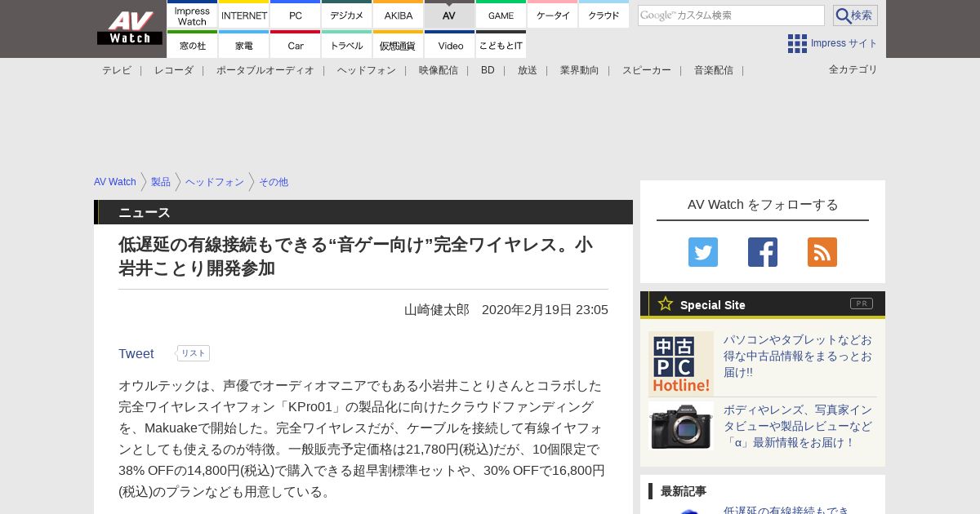Image resolution: width=980 pixels, height=514 pixels.
Task: Open the α 最新情報 Special Site link
Action: 798,426
